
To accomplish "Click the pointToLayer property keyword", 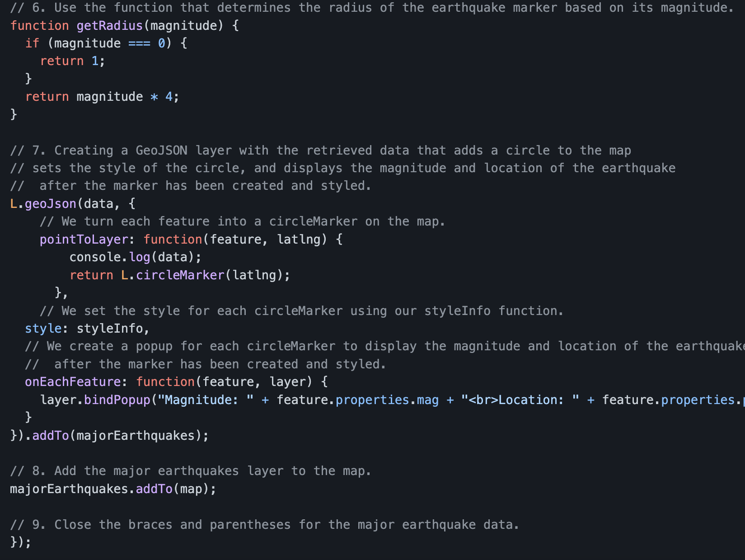I will pos(83,239).
